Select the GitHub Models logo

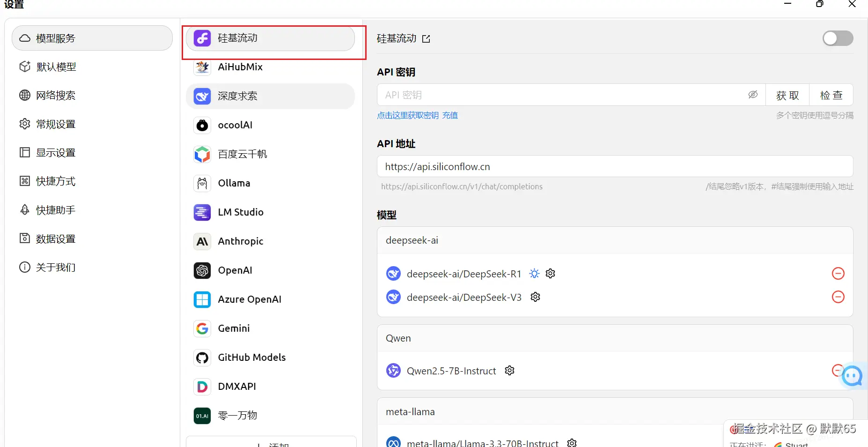tap(202, 358)
